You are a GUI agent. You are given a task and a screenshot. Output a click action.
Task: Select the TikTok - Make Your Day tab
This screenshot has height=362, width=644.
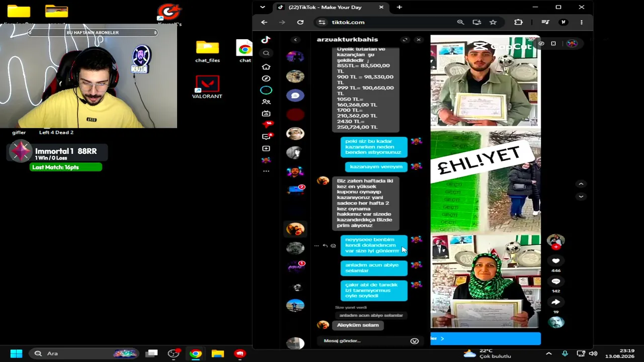click(x=331, y=7)
